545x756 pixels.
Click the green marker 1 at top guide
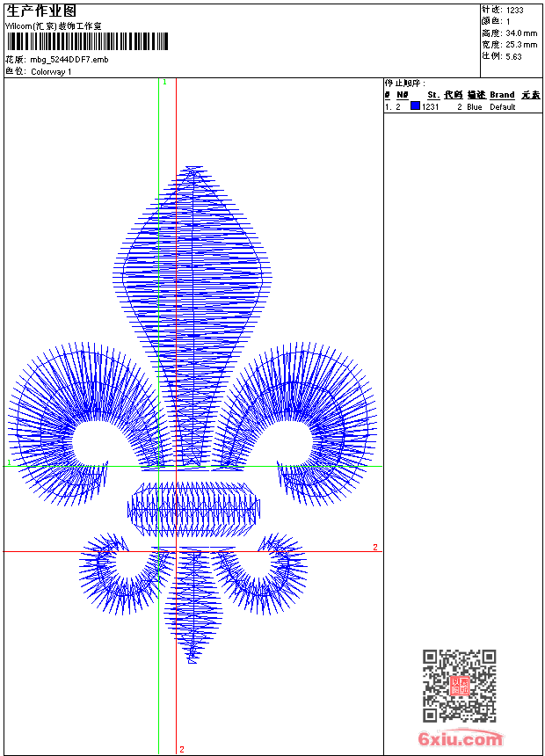tap(164, 82)
